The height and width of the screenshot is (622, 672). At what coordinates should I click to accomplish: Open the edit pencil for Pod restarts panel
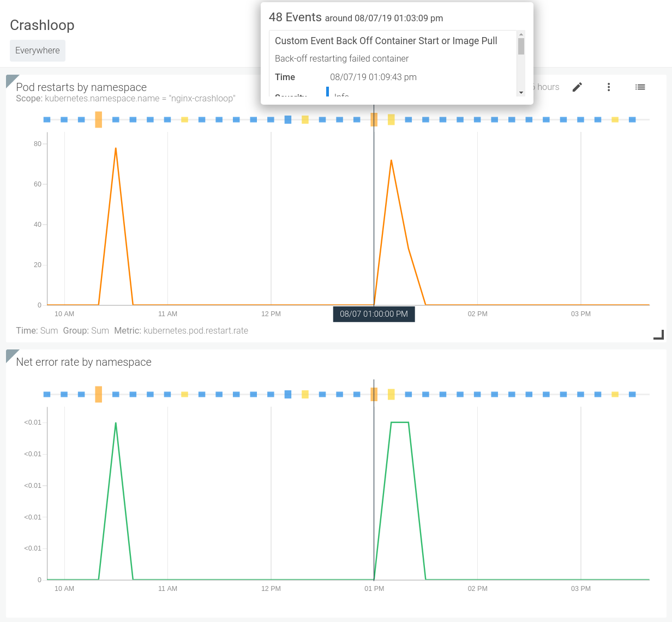pyautogui.click(x=577, y=87)
